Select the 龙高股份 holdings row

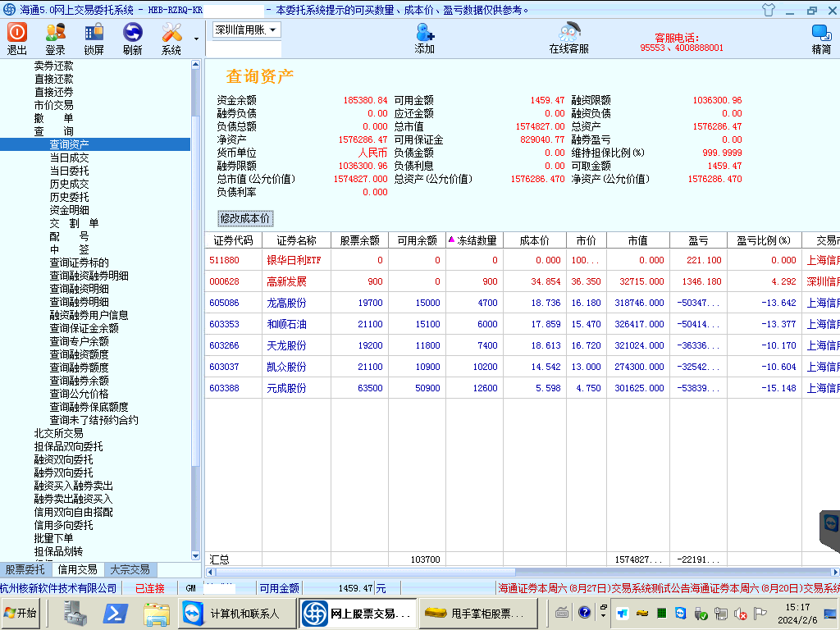(287, 303)
